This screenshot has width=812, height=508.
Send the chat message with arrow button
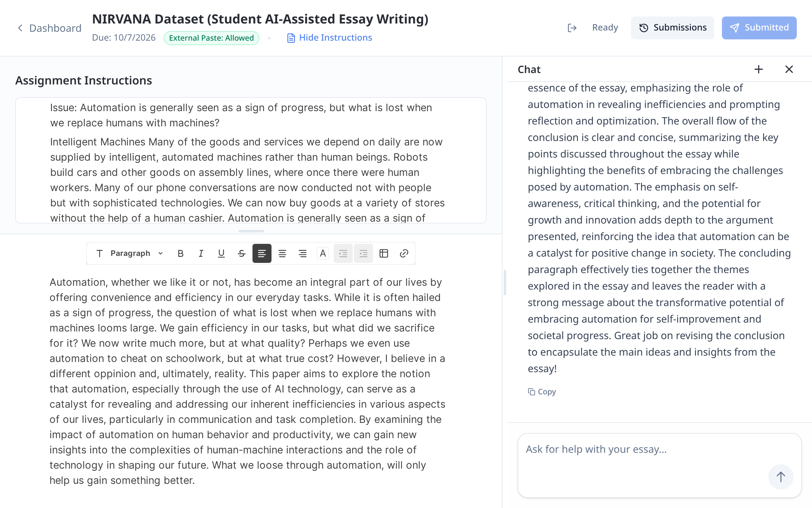781,477
